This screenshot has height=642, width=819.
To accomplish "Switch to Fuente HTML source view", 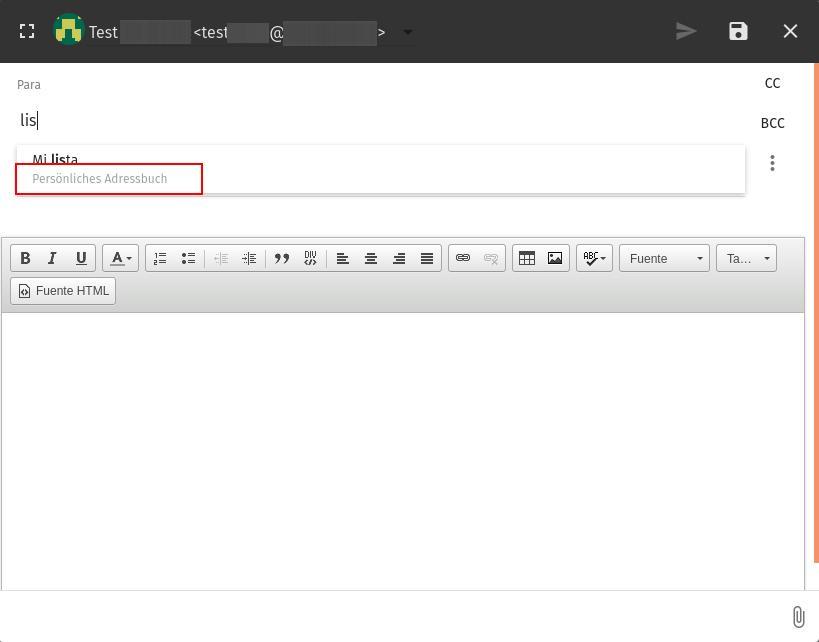I will point(63,291).
